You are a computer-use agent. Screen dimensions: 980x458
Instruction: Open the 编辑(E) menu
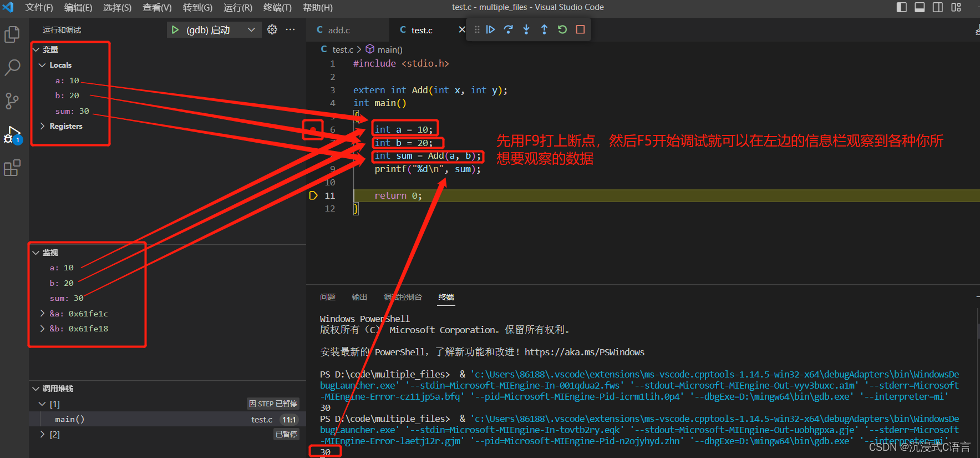pyautogui.click(x=78, y=7)
